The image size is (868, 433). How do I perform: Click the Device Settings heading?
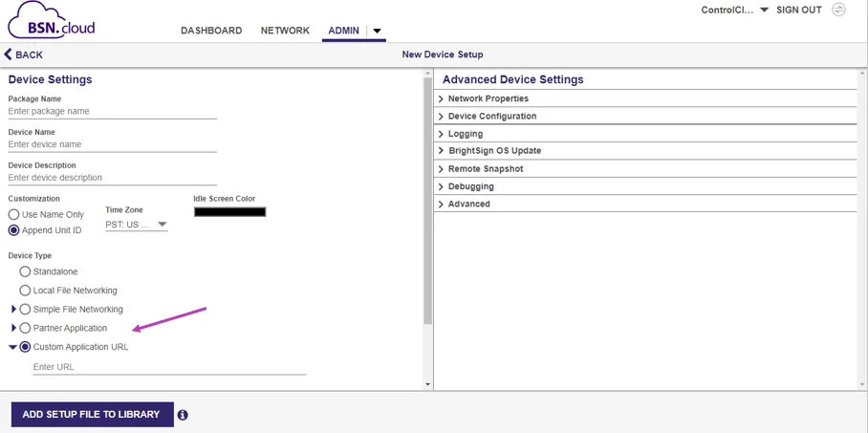click(x=51, y=79)
